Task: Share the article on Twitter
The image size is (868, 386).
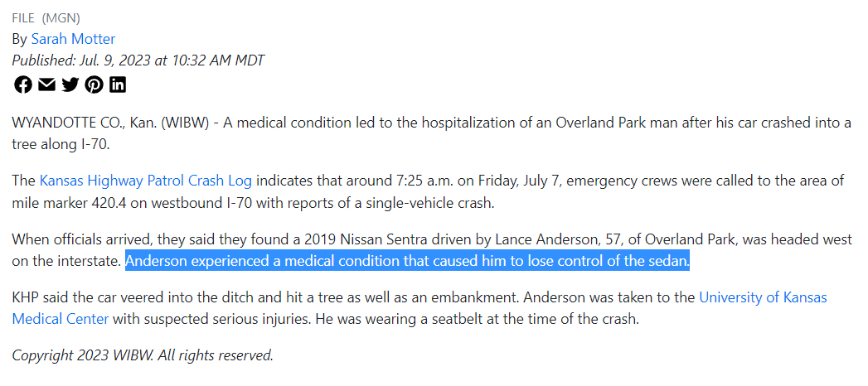Action: 70,84
